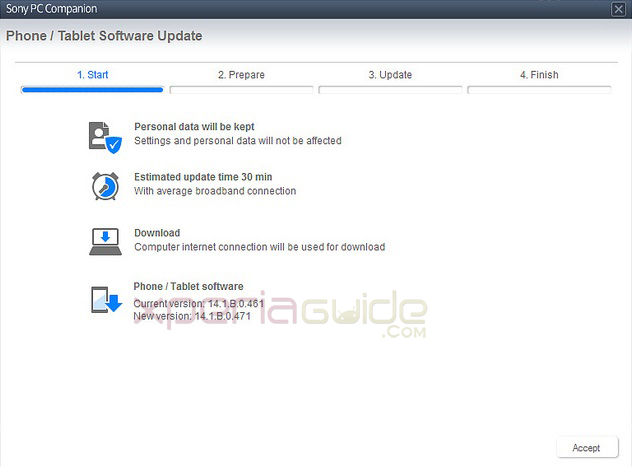Image resolution: width=632 pixels, height=467 pixels.
Task: Click the empty Prepare progress bar
Action: point(241,90)
